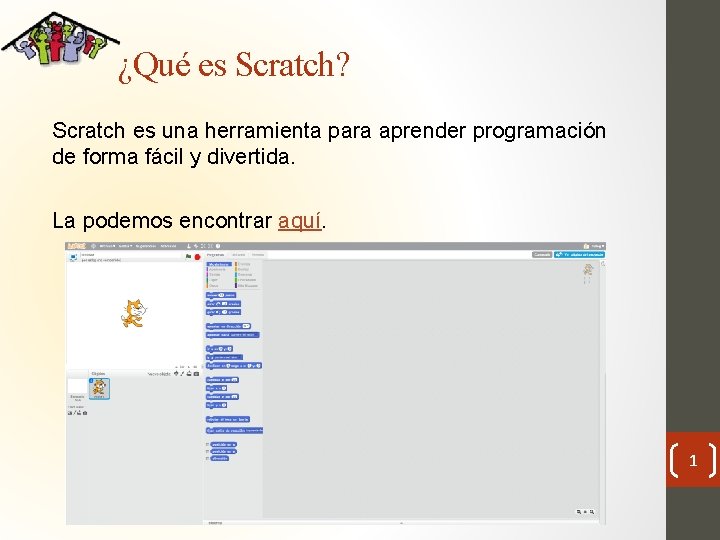Open direction dropdown in 'apuntar en dirección' block

pos(246,326)
